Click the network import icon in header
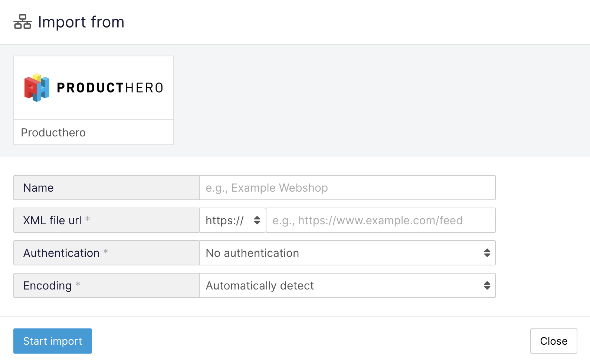Viewport: 590px width, 364px height. pos(23,22)
